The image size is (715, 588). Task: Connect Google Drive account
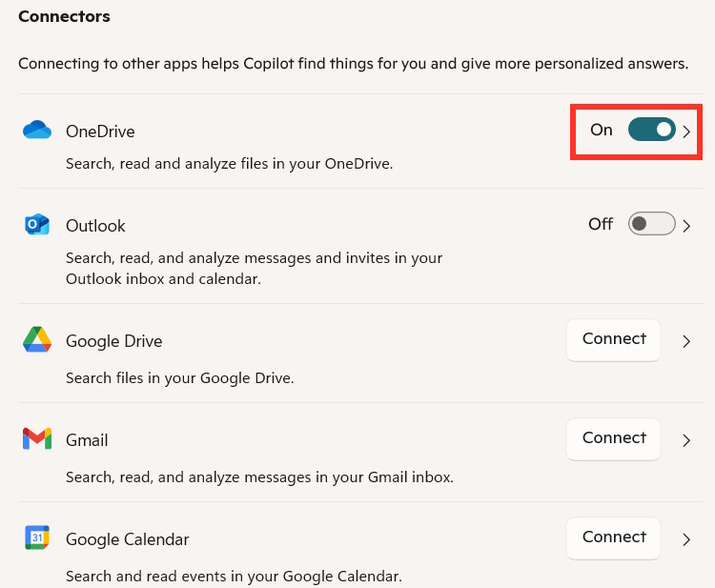coord(614,339)
